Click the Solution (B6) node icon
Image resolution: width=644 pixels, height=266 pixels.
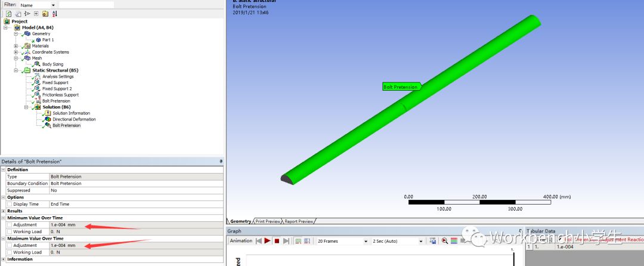(x=38, y=107)
